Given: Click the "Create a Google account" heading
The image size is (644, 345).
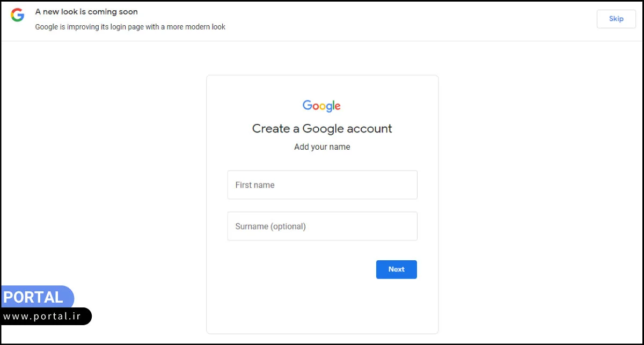Looking at the screenshot, I should click(x=322, y=129).
